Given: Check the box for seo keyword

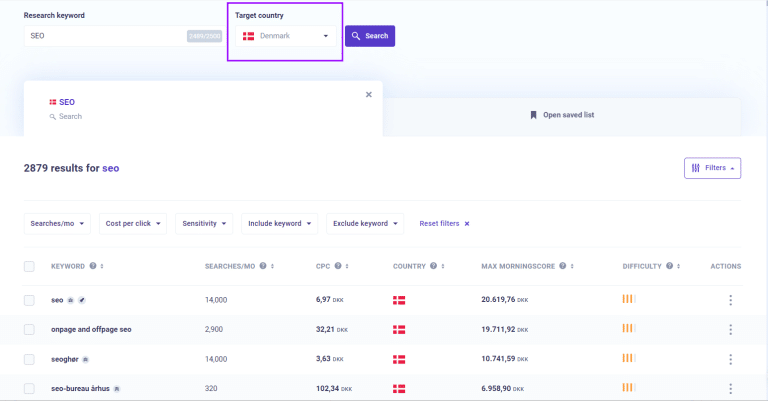Looking at the screenshot, I should [x=29, y=300].
